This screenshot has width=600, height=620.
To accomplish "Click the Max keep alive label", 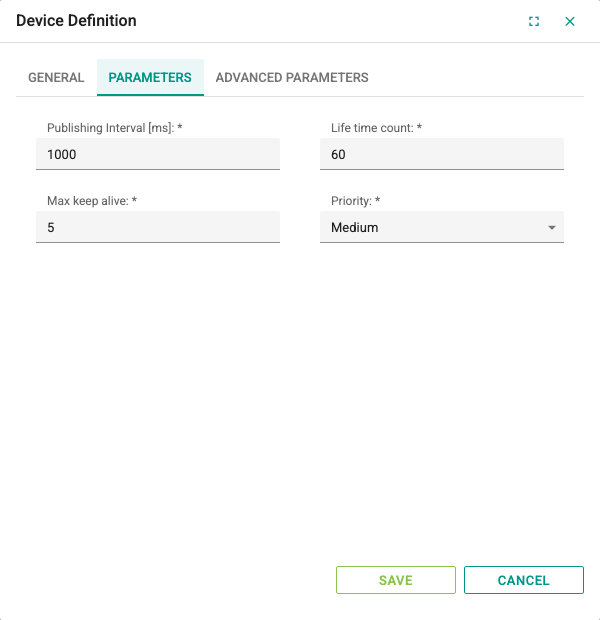I will point(92,201).
